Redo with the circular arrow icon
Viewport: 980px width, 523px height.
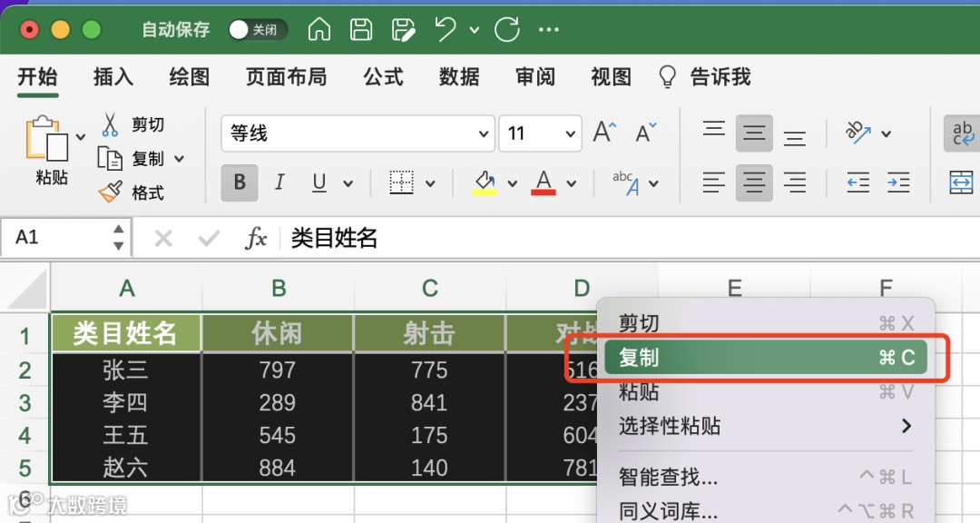tap(507, 29)
